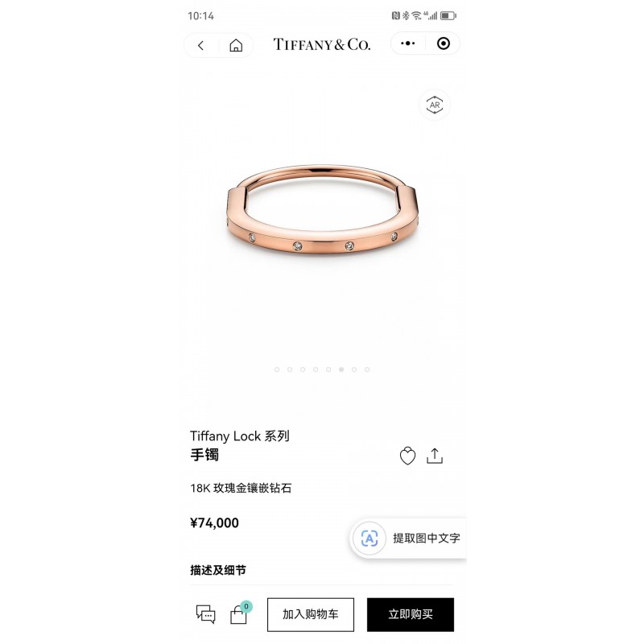The width and height of the screenshot is (644, 644).
Task: Tap the mini program close circle icon
Action: click(x=444, y=43)
